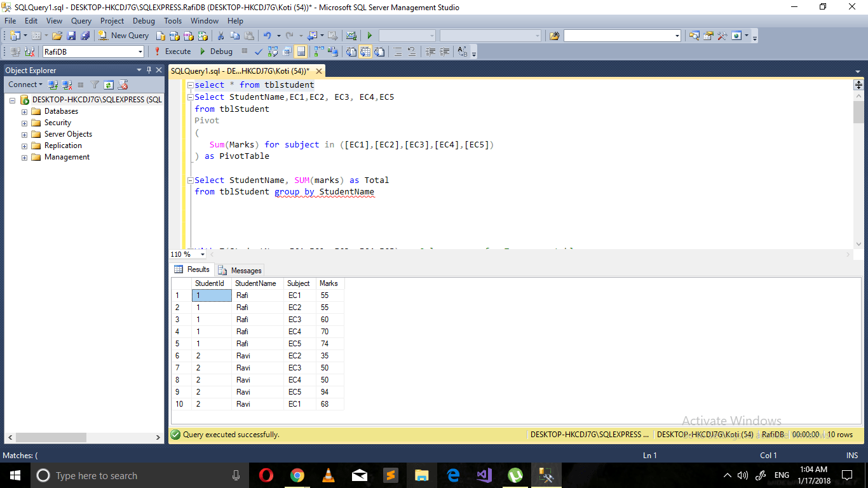Viewport: 868px width, 488px height.
Task: Collapse the Select StudentName, SUM(marks) outline box
Action: pyautogui.click(x=190, y=180)
